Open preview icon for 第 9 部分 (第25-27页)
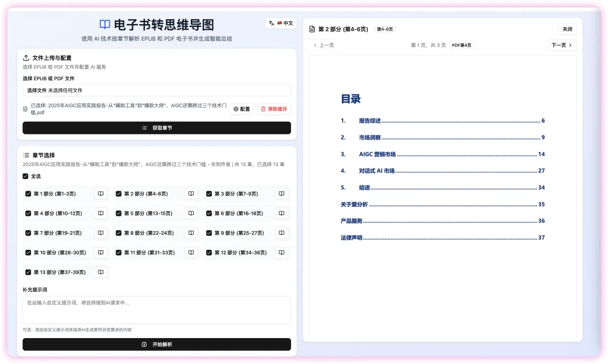This screenshot has width=608, height=364. pos(281,233)
